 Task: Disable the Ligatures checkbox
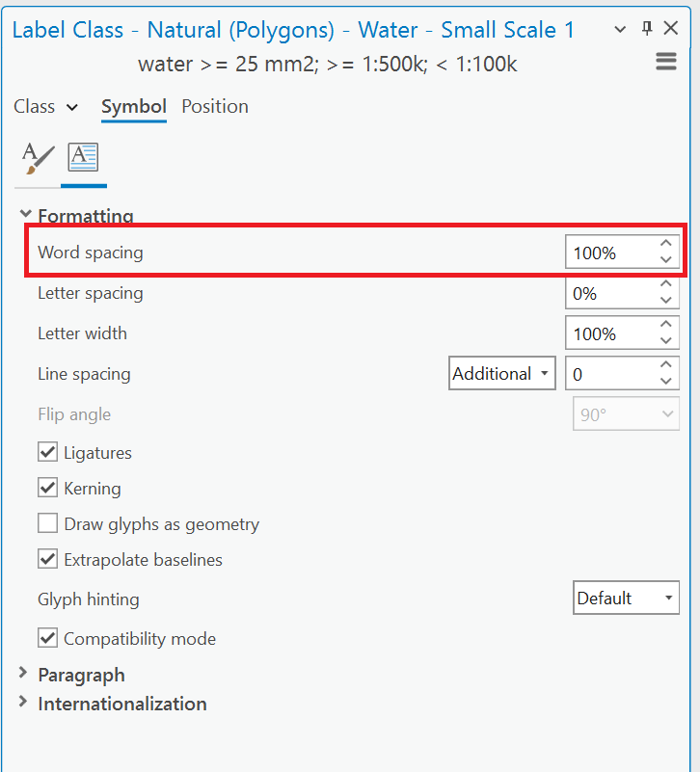click(x=47, y=452)
